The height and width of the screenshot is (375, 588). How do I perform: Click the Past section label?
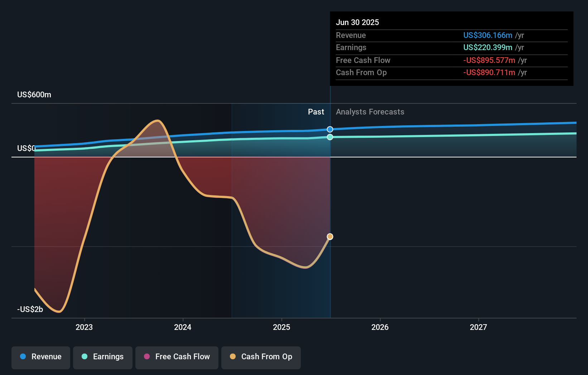click(x=316, y=112)
